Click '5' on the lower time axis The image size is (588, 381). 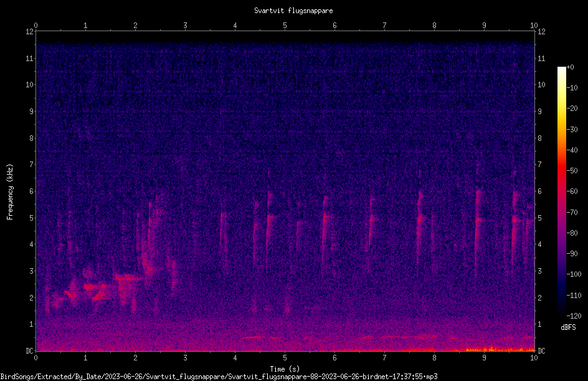tap(285, 358)
